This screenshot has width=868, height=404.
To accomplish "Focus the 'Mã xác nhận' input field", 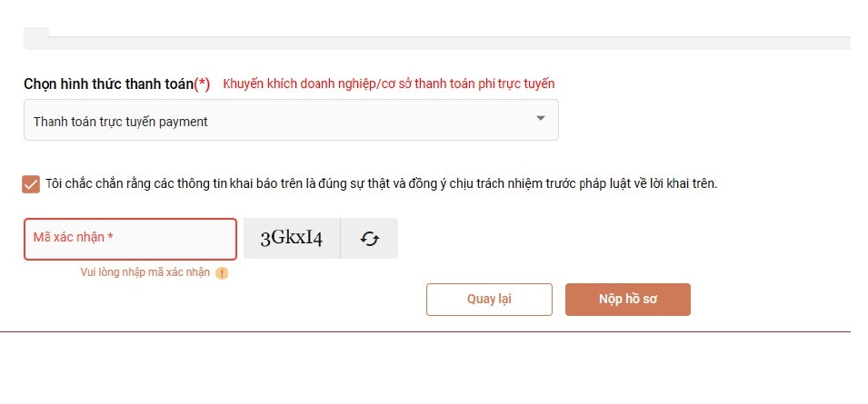I will coord(130,239).
